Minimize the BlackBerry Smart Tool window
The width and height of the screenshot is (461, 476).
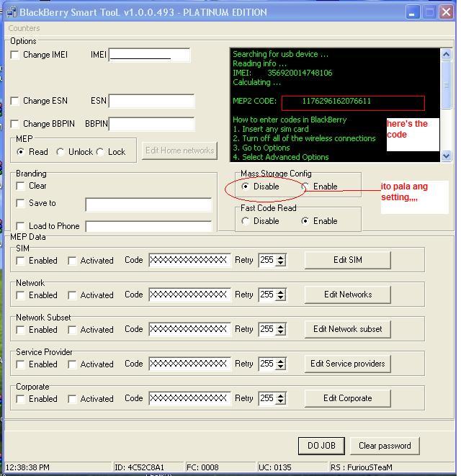(413, 12)
